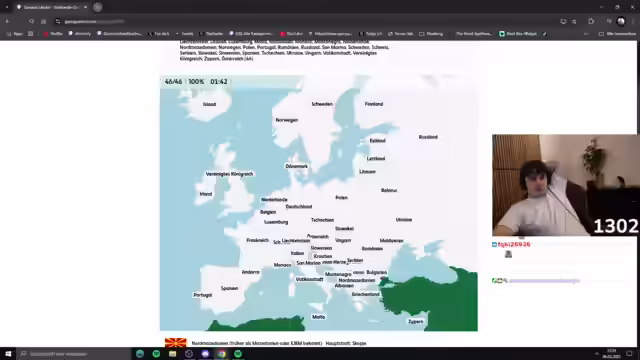Click the Andorra label
Screen dimensions: 640x360
point(250,272)
